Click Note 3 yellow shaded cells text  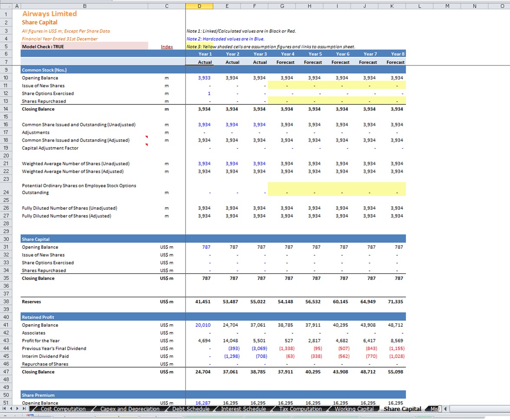click(x=271, y=47)
